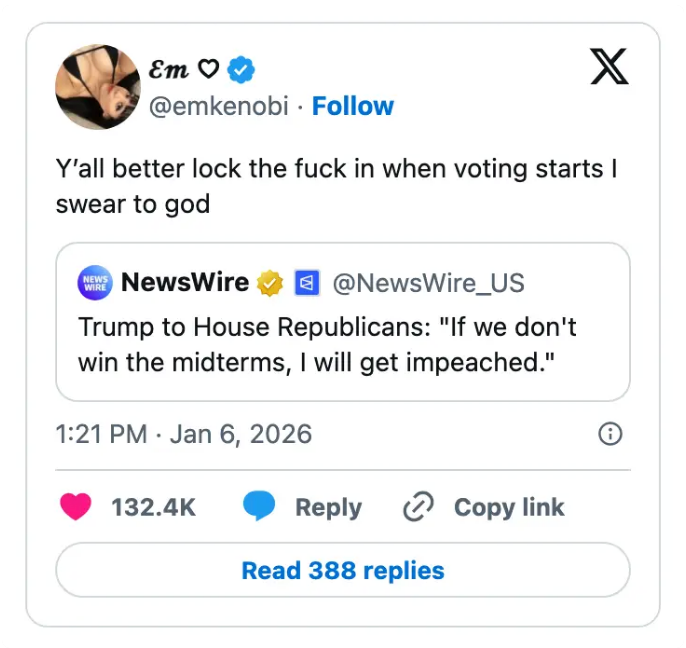Click the NewsWire round logo avatar
Viewport: 686px width, 648px height.
[94, 283]
